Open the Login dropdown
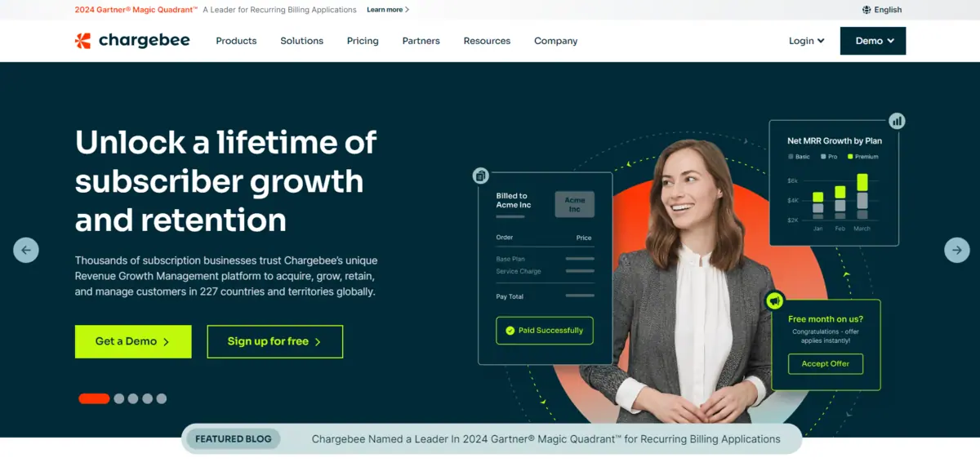The width and height of the screenshot is (980, 467). coord(807,41)
